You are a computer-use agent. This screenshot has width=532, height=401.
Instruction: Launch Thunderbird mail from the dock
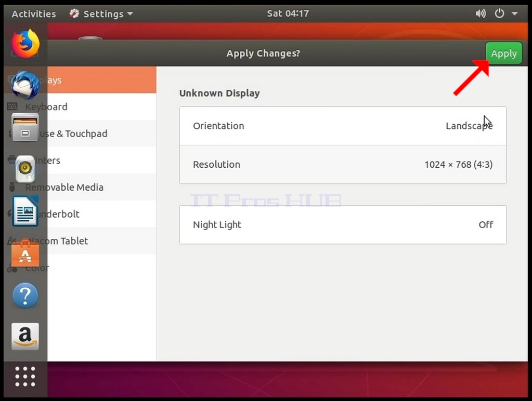coord(25,84)
